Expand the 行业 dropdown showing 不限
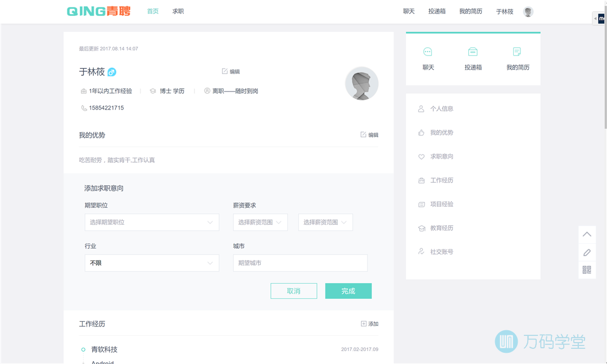Screen dimensions: 607x364 pyautogui.click(x=152, y=263)
